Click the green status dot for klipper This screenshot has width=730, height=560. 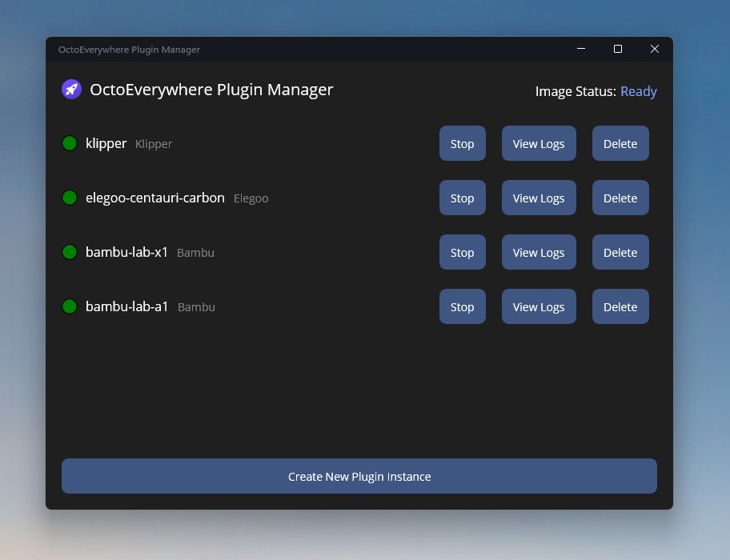pyautogui.click(x=70, y=143)
